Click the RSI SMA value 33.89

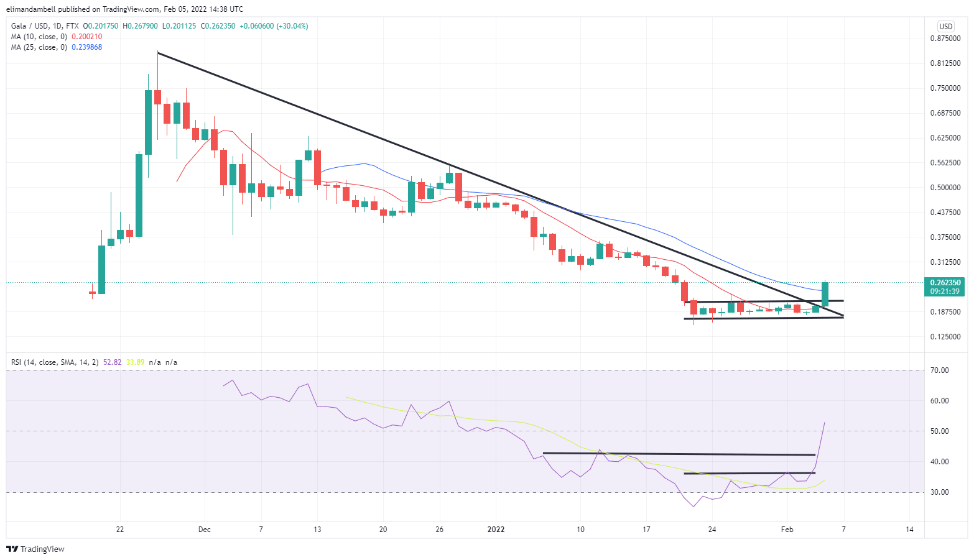(135, 362)
